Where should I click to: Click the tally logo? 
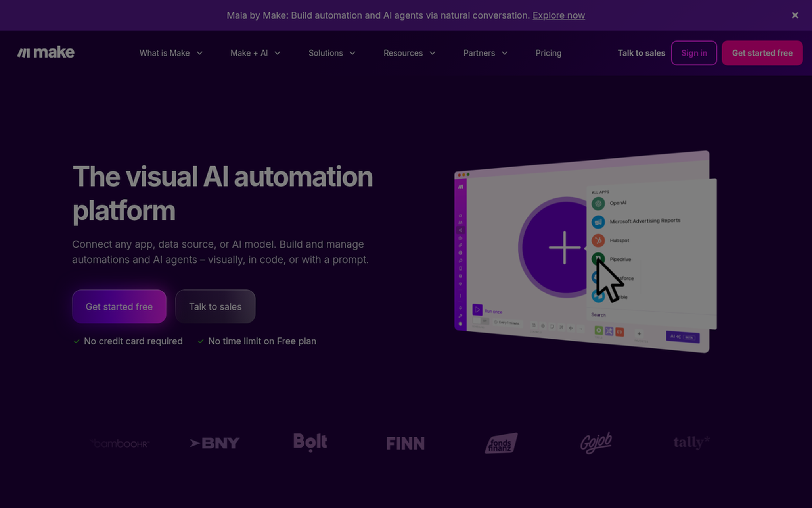click(x=691, y=442)
